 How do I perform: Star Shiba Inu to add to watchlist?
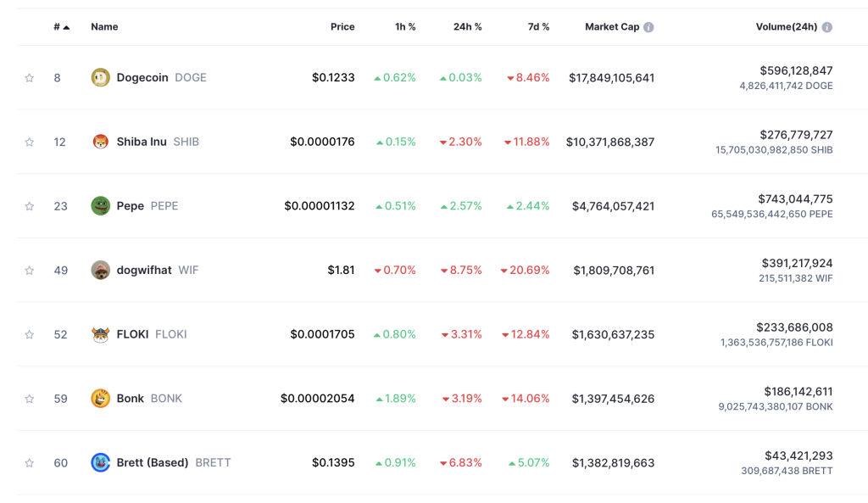[30, 143]
